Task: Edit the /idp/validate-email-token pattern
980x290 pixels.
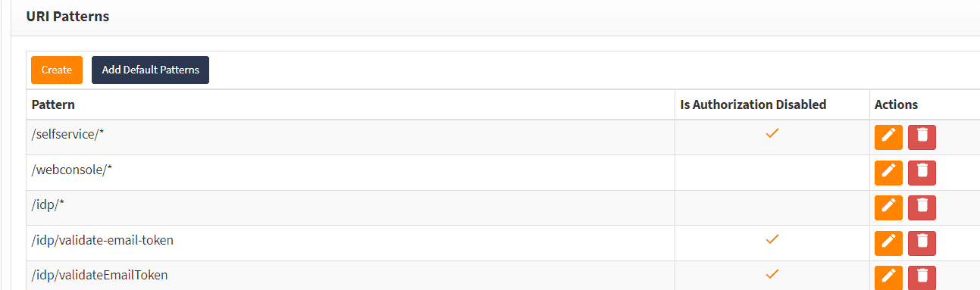Action: click(888, 243)
